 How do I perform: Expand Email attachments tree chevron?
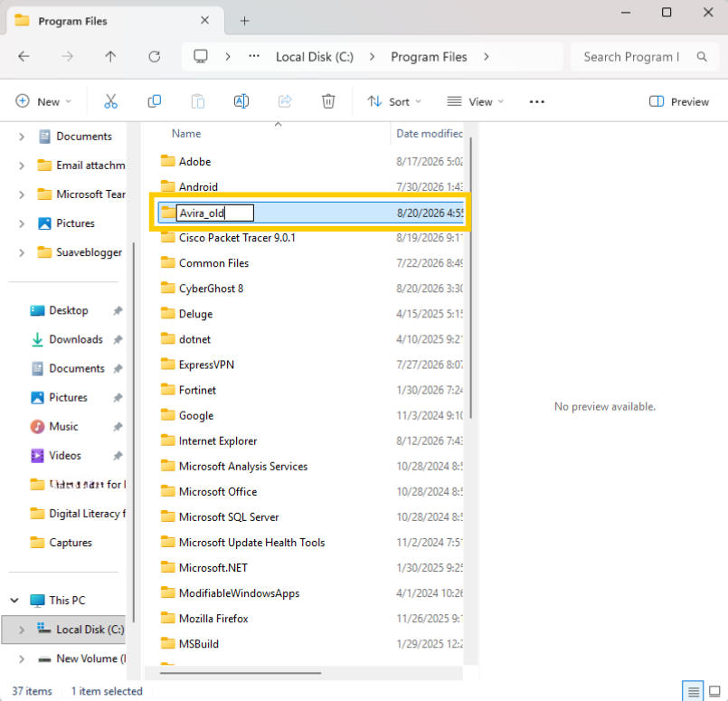click(x=22, y=166)
